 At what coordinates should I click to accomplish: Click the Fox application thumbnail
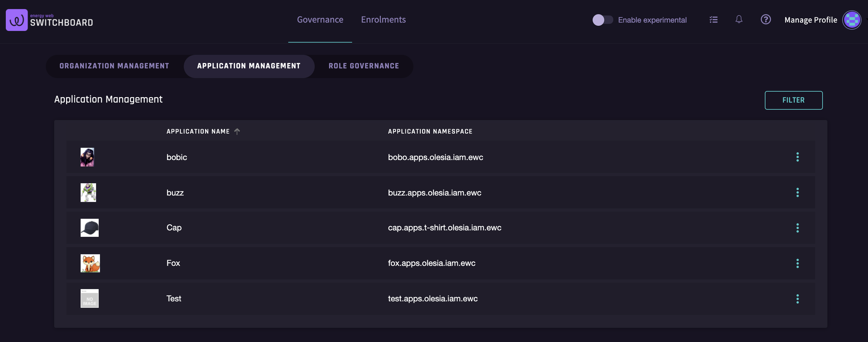click(90, 263)
